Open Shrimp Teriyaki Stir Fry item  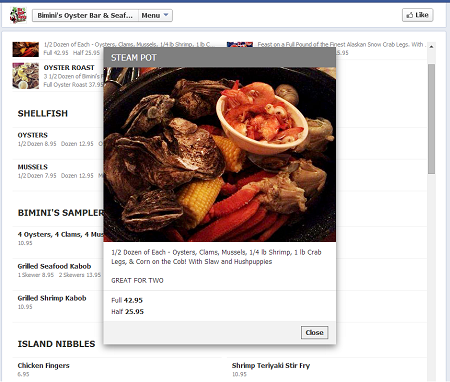click(x=271, y=365)
